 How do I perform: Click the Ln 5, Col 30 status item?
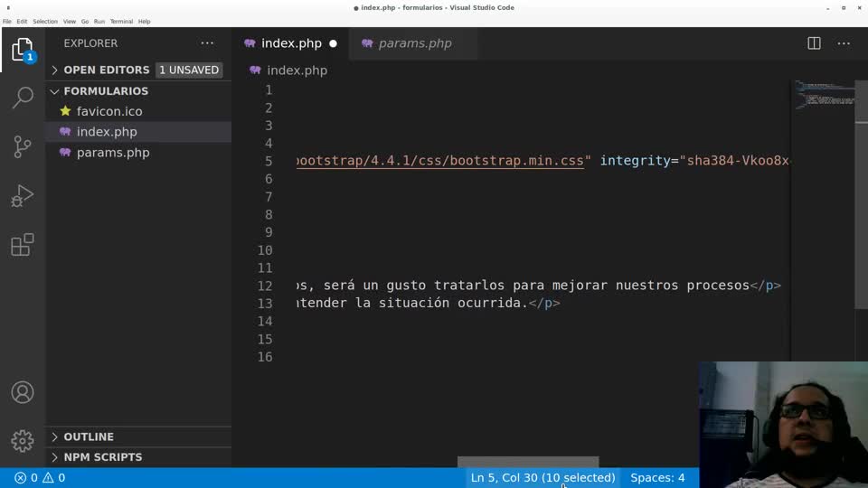542,477
